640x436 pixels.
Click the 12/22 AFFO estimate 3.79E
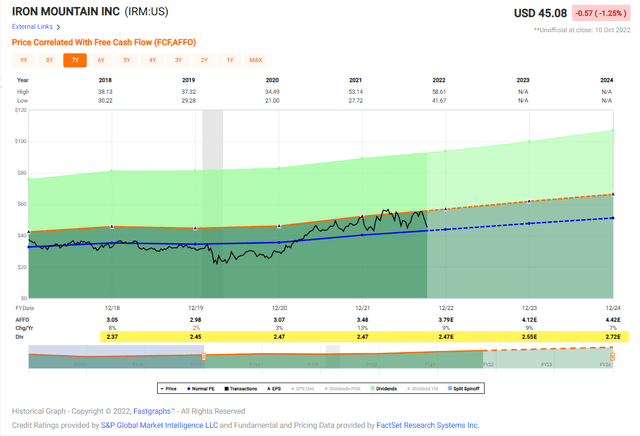point(446,320)
